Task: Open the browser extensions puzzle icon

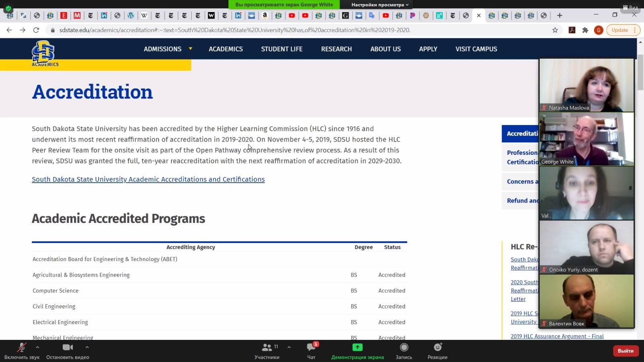Action: pos(585,30)
